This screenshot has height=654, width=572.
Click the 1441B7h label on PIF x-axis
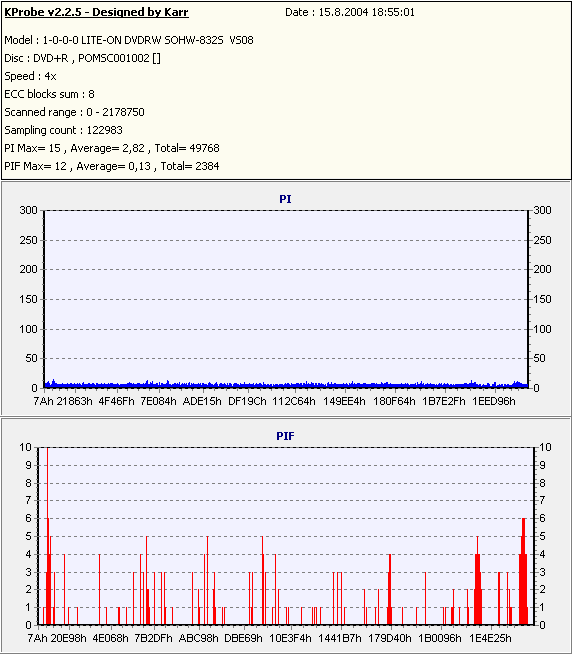pos(340,638)
